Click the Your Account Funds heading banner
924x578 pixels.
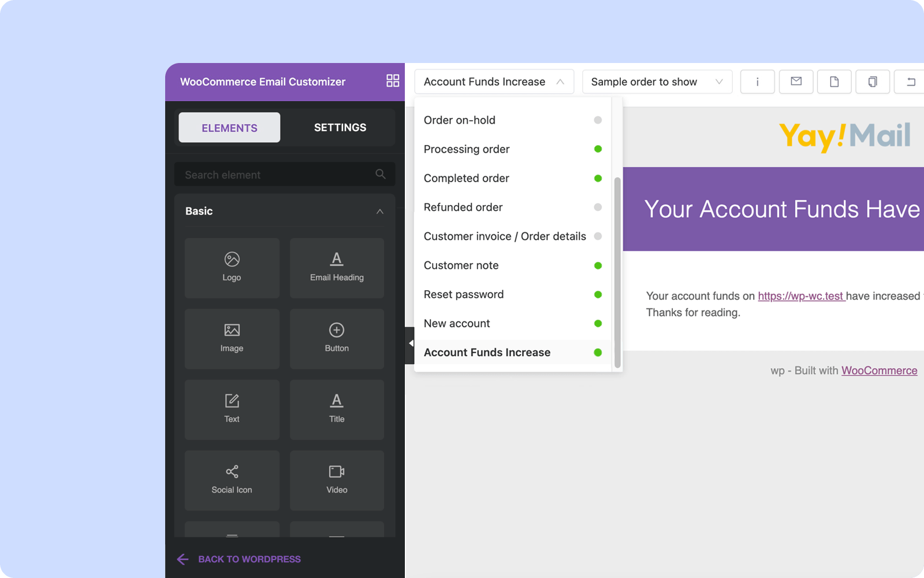[774, 209]
